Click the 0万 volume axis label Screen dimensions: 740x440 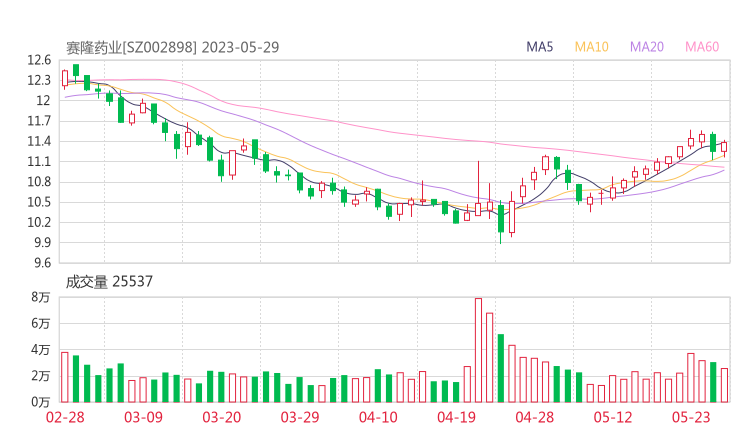point(41,402)
